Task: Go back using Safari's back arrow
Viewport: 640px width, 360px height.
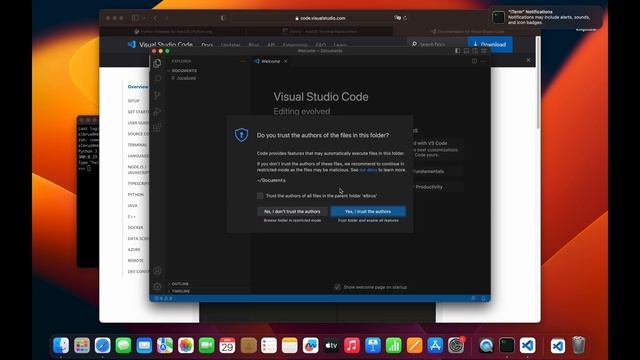Action: tap(155, 18)
